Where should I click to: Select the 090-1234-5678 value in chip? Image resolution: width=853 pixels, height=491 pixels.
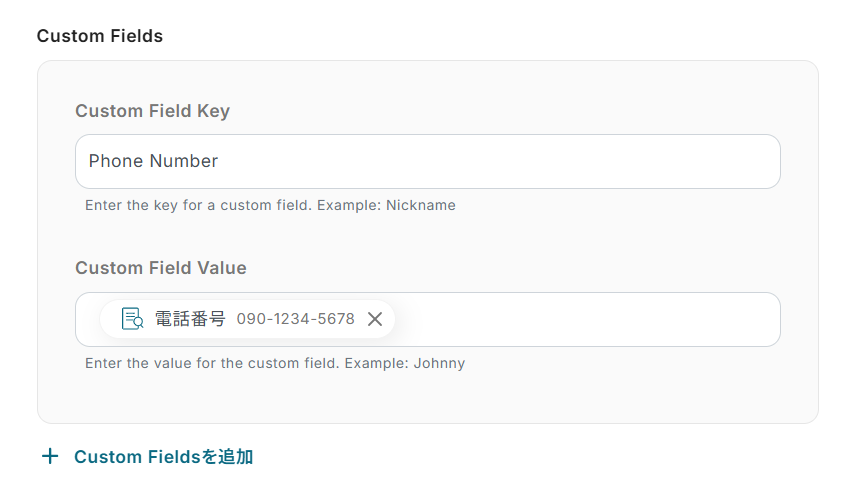click(x=295, y=319)
